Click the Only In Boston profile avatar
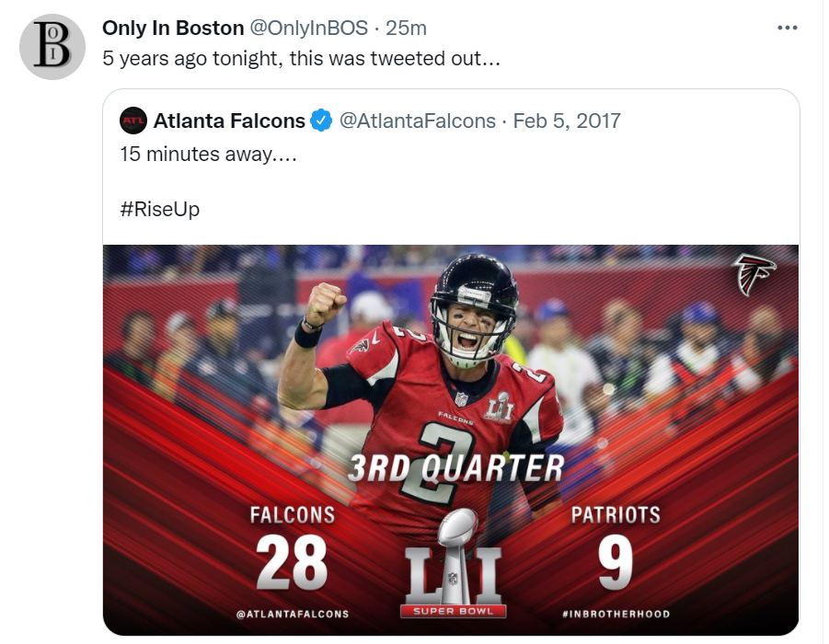This screenshot has height=644, width=829. click(x=52, y=47)
